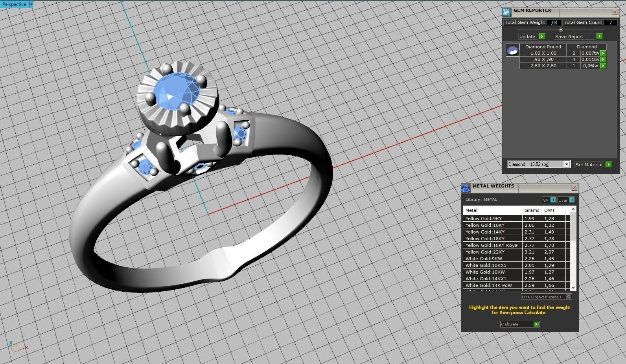Click the 3.21 grams value
Image resolution: width=626 pixels, height=364 pixels.
click(529, 252)
